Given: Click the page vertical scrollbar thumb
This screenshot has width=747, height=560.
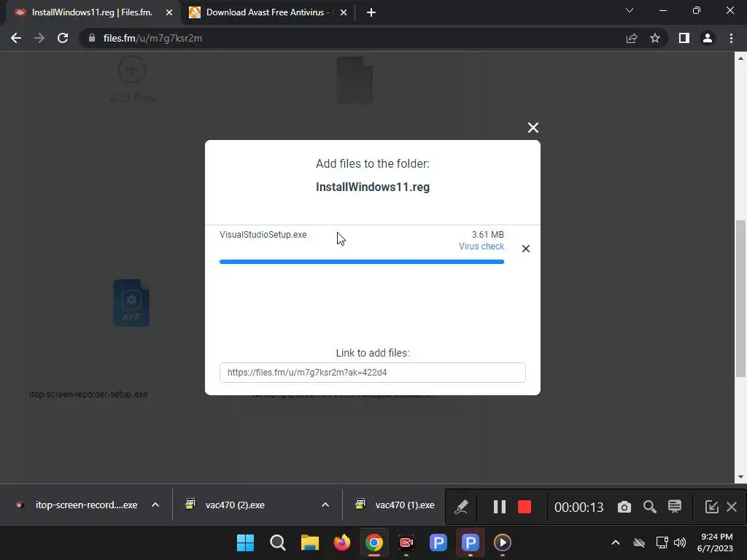Looking at the screenshot, I should (x=740, y=298).
